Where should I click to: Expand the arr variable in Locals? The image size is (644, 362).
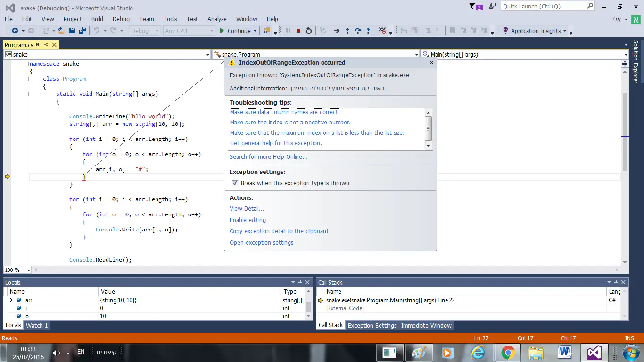click(x=11, y=300)
